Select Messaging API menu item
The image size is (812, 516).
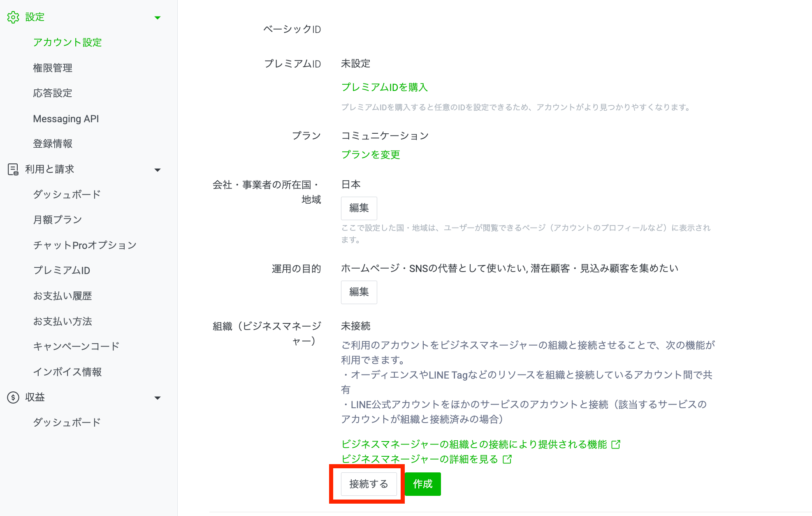coord(66,119)
